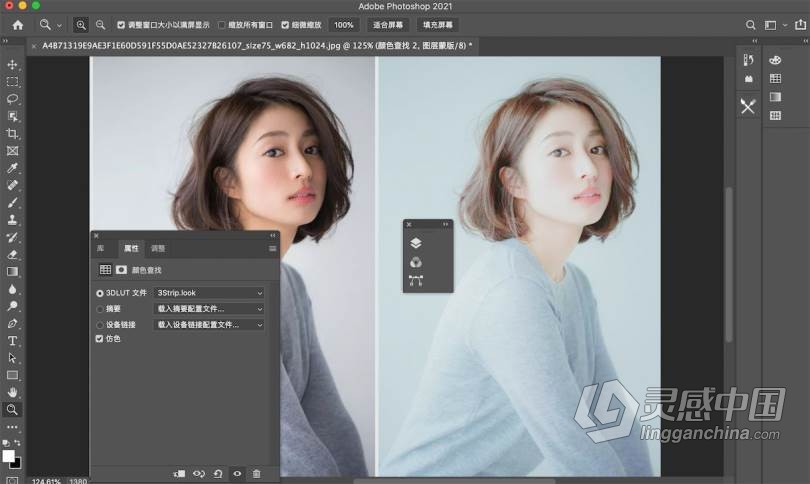Click the Color Lookup grid icon
Image resolution: width=810 pixels, height=484 pixels.
coord(105,270)
